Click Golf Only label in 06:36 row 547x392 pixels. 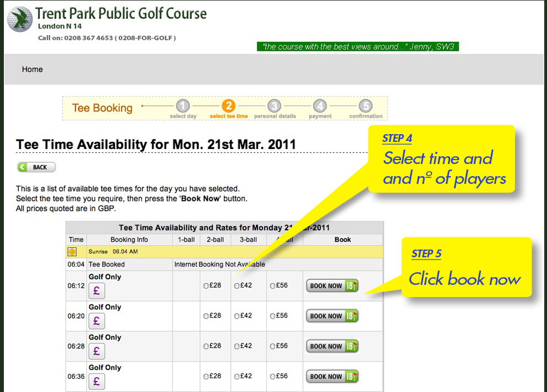click(104, 368)
